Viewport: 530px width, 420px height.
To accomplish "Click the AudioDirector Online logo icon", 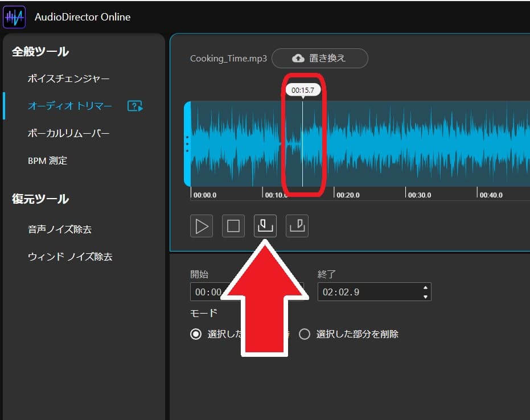I will pyautogui.click(x=14, y=17).
